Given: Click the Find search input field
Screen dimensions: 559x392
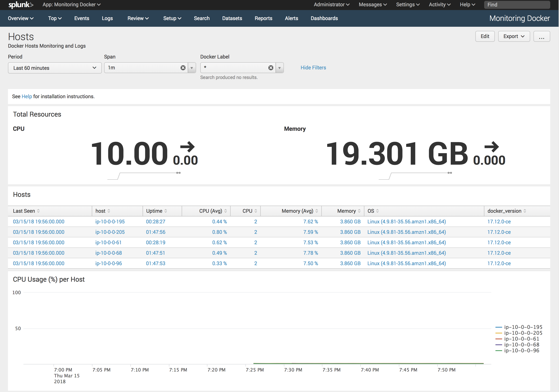Looking at the screenshot, I should [x=517, y=5].
